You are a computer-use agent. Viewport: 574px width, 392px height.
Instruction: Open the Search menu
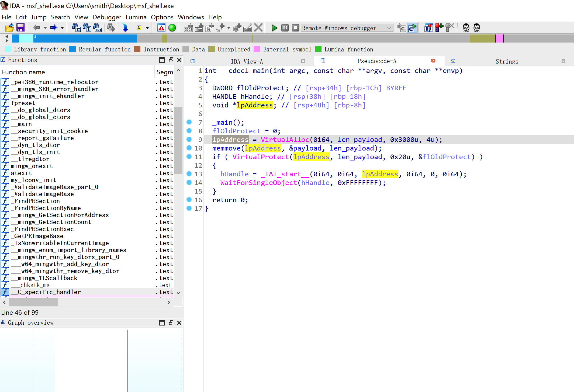[60, 17]
